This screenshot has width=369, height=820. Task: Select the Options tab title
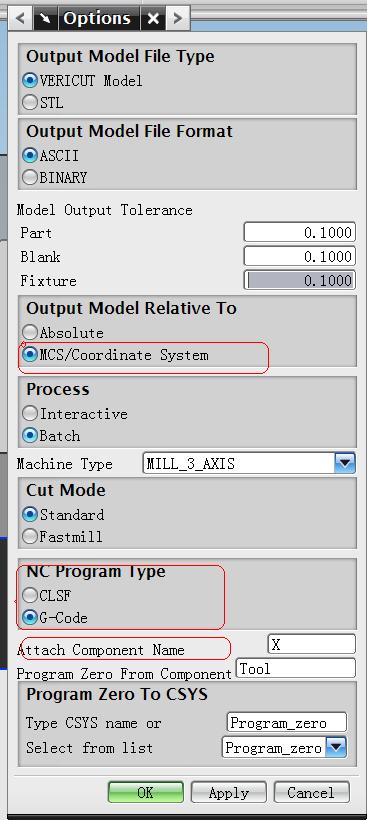coord(97,19)
